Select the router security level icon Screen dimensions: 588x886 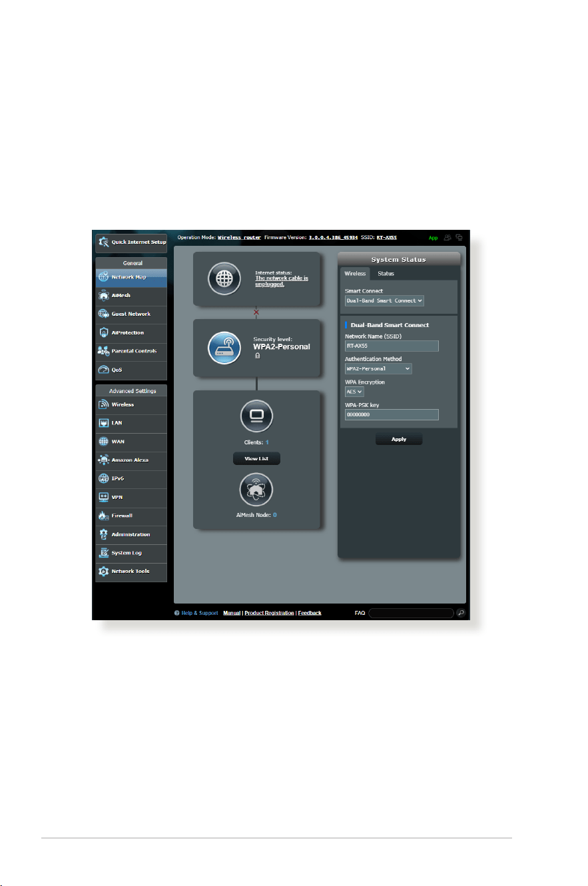pos(224,348)
